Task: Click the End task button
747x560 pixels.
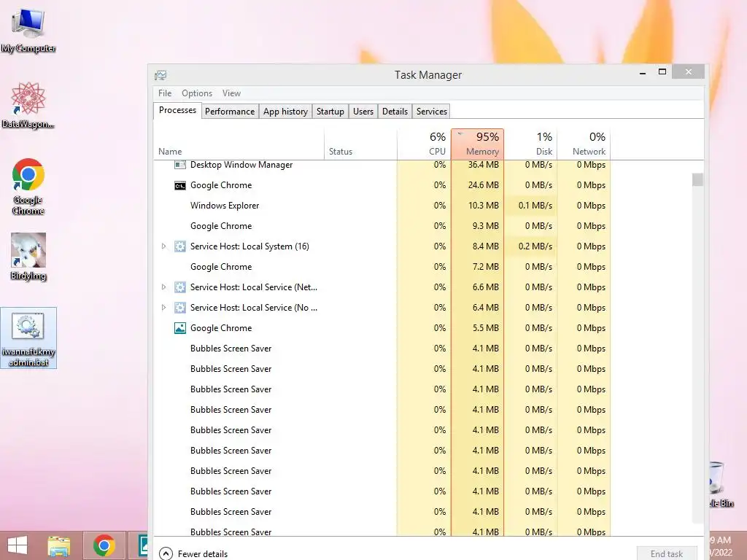Action: coord(667,553)
